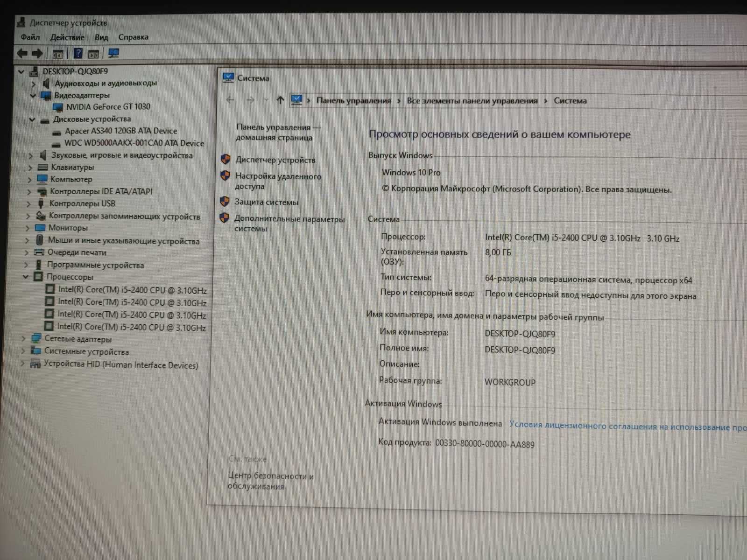Click the WORKGROUP value text
Screen dimensions: 747x560
point(510,382)
